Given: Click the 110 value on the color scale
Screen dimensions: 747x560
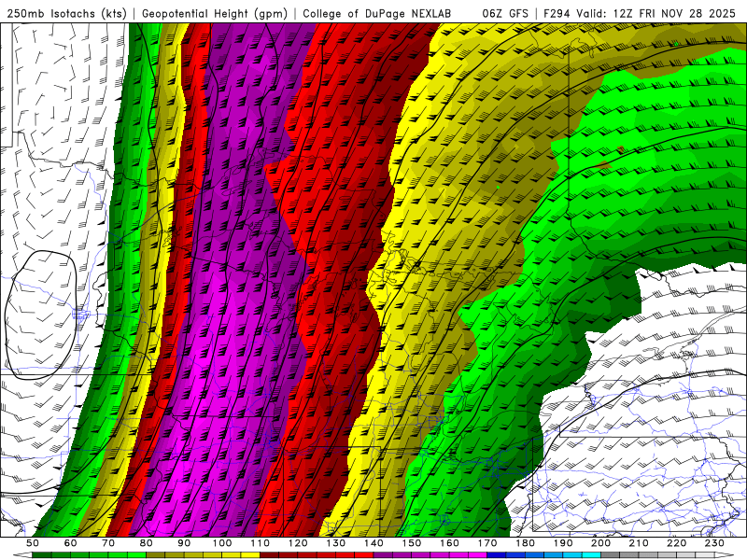Looking at the screenshot, I should pyautogui.click(x=261, y=543).
